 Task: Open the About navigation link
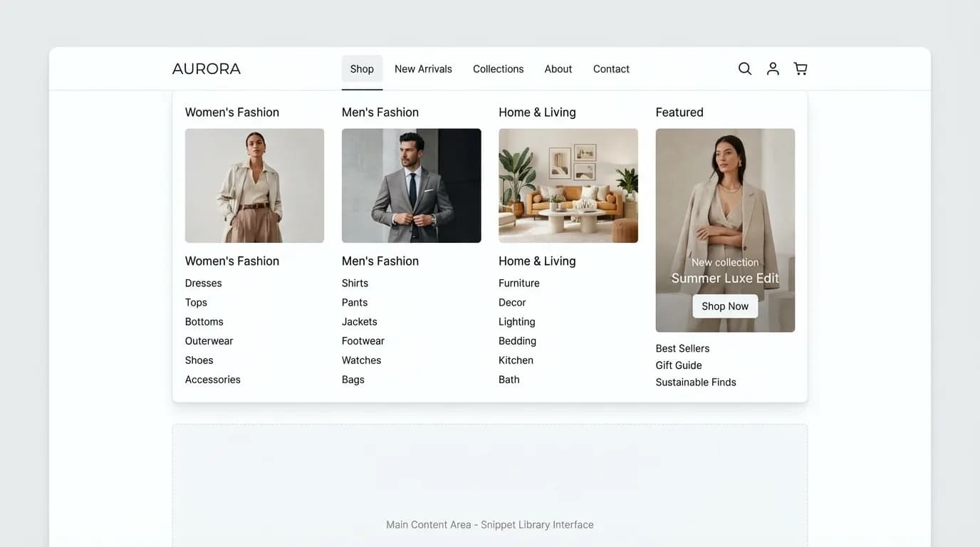558,69
